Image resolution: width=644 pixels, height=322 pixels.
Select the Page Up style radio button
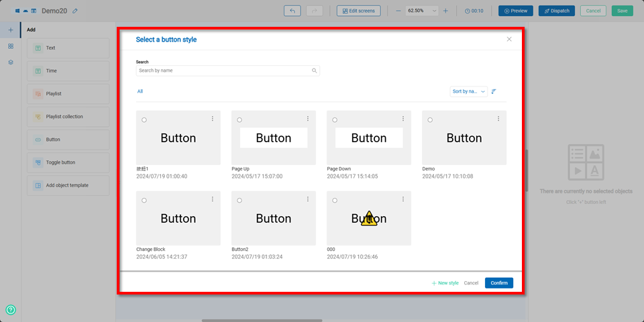click(x=239, y=120)
